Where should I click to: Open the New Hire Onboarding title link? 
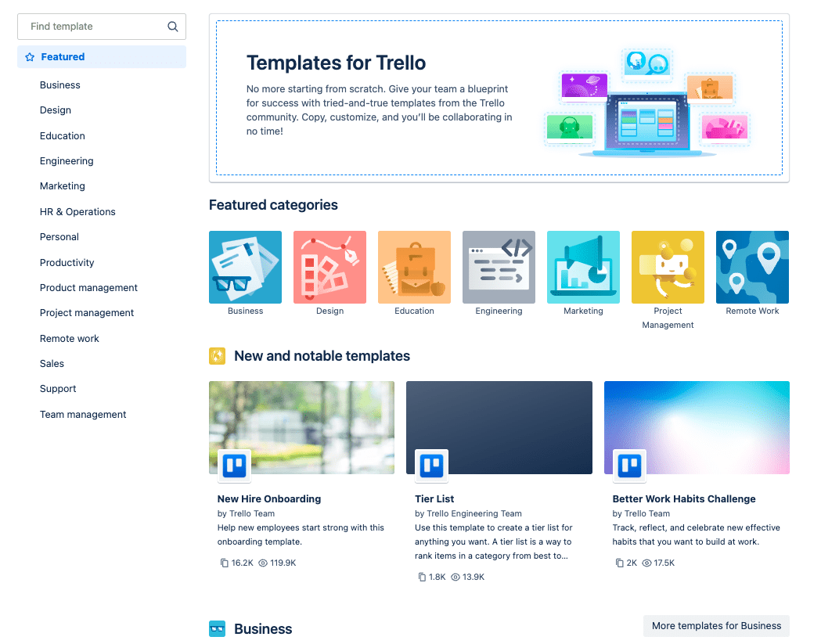[269, 499]
